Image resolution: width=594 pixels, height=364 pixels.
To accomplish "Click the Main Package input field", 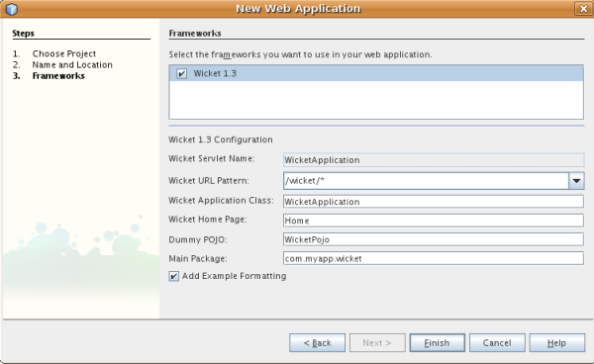I will click(x=434, y=258).
